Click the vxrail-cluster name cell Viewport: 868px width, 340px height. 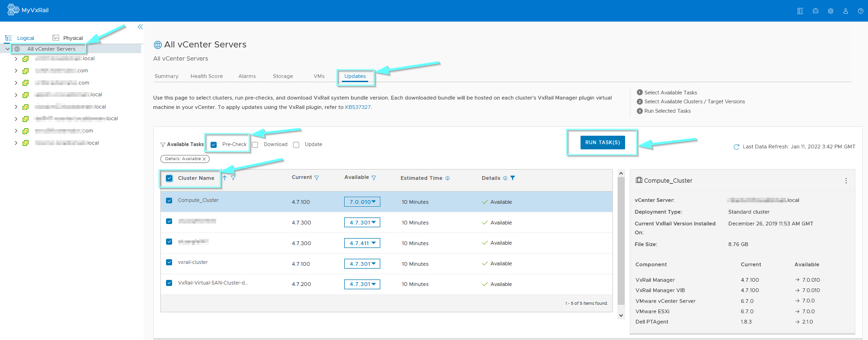pyautogui.click(x=193, y=262)
